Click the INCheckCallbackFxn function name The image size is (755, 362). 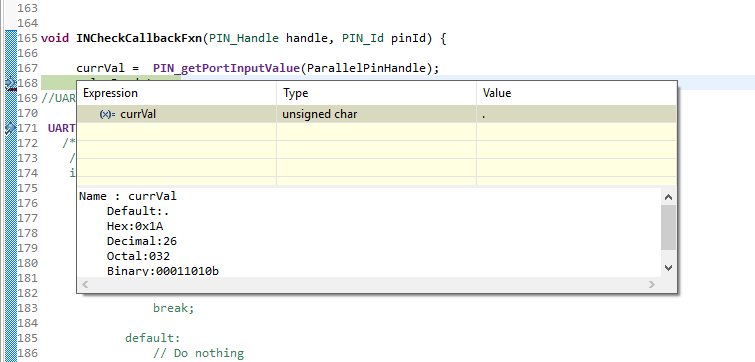[139, 38]
